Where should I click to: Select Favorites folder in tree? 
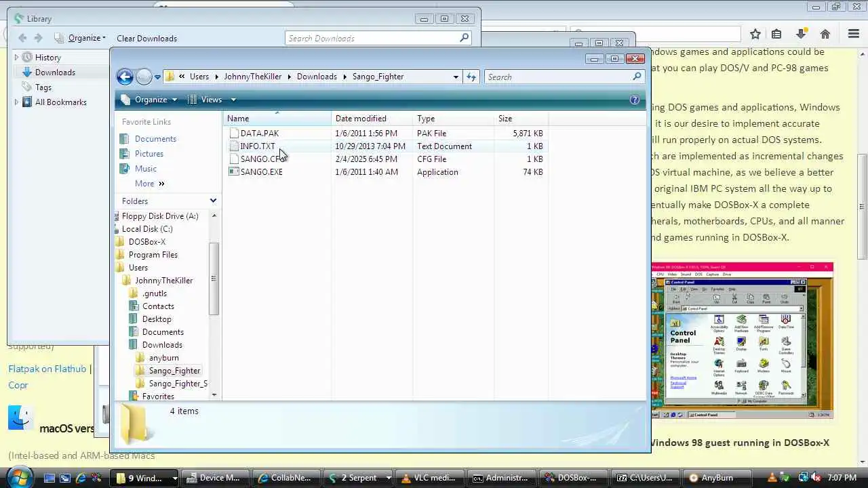pos(158,396)
